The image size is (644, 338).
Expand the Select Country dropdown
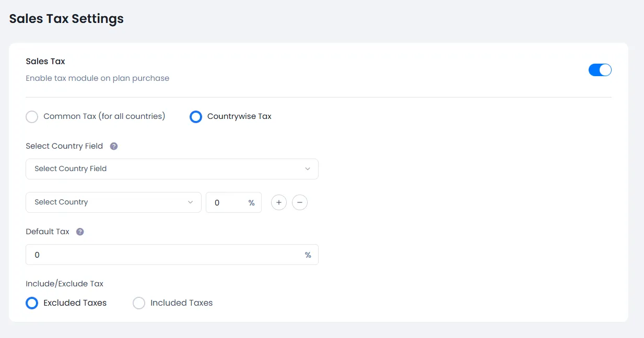point(110,202)
